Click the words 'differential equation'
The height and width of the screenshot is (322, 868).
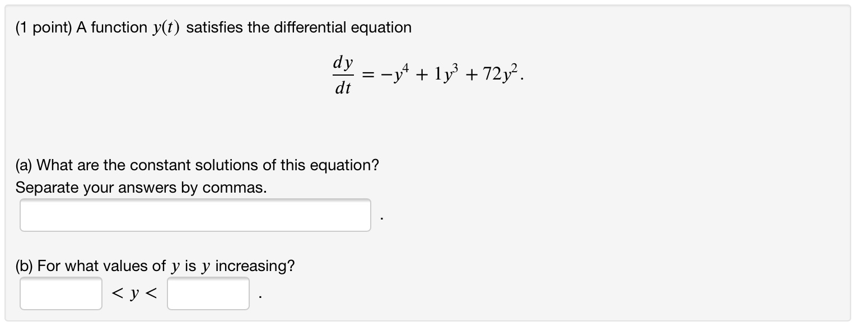pyautogui.click(x=342, y=28)
